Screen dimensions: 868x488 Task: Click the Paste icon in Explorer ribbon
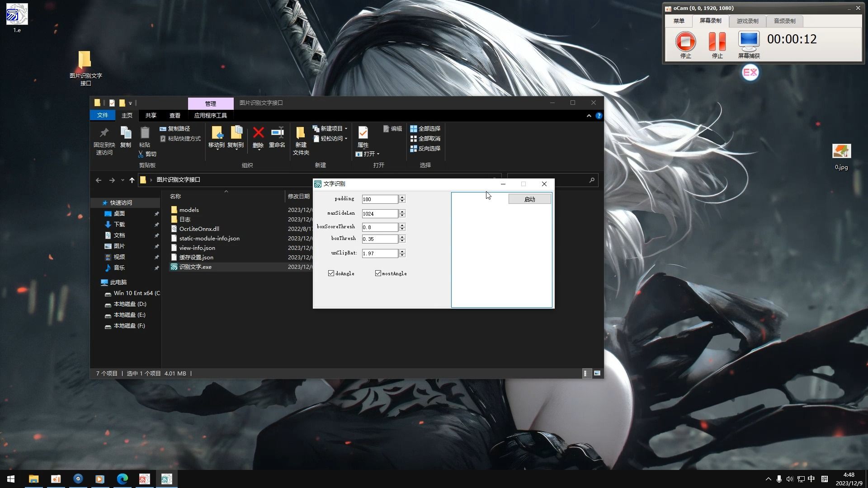(144, 132)
